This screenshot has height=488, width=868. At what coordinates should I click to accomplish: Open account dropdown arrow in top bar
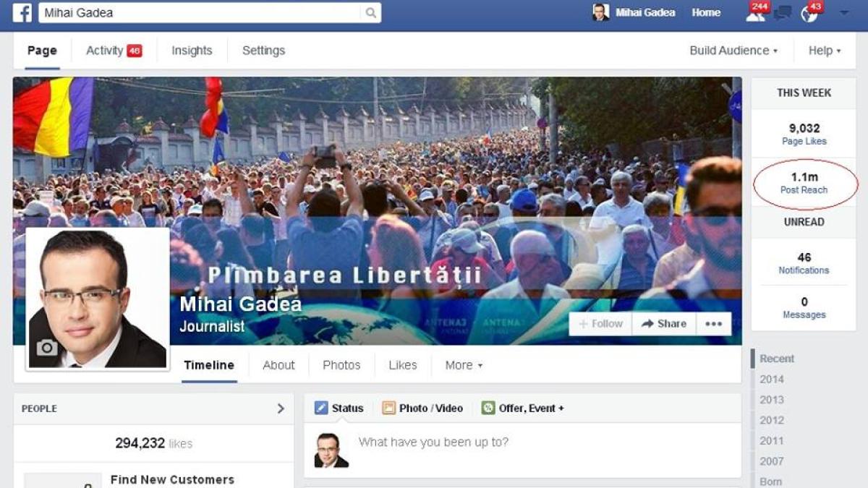844,13
